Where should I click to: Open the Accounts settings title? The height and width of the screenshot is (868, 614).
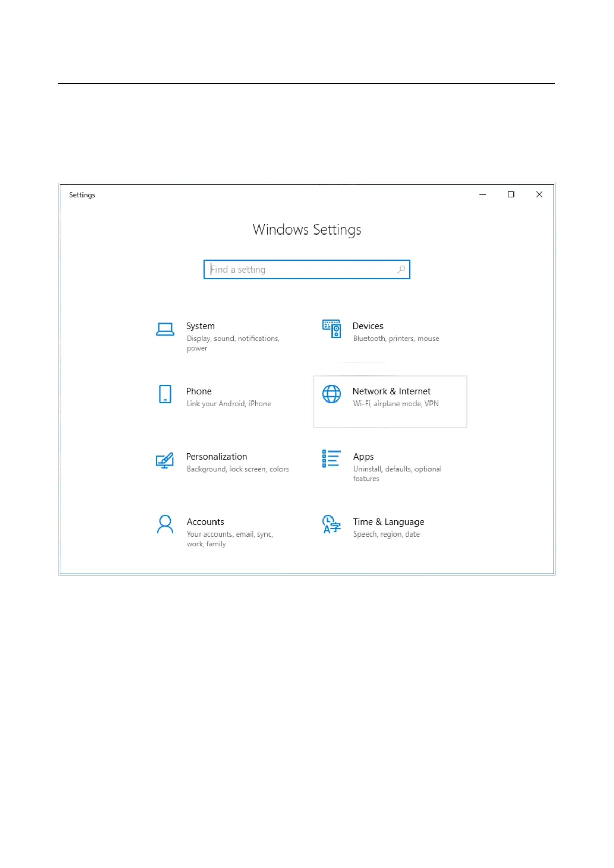pyautogui.click(x=205, y=522)
